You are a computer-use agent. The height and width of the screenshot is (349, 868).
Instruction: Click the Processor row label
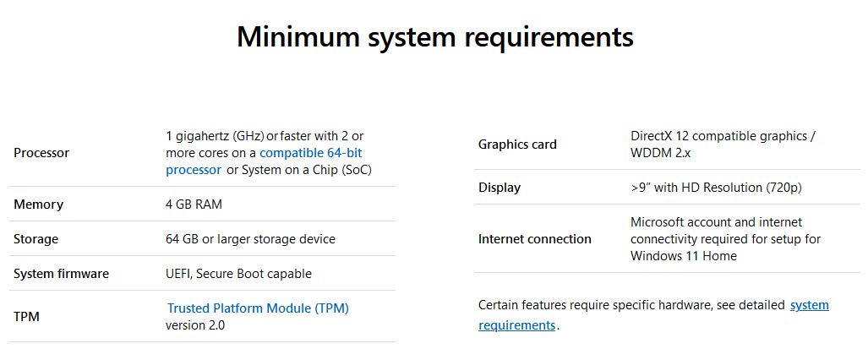pos(41,153)
